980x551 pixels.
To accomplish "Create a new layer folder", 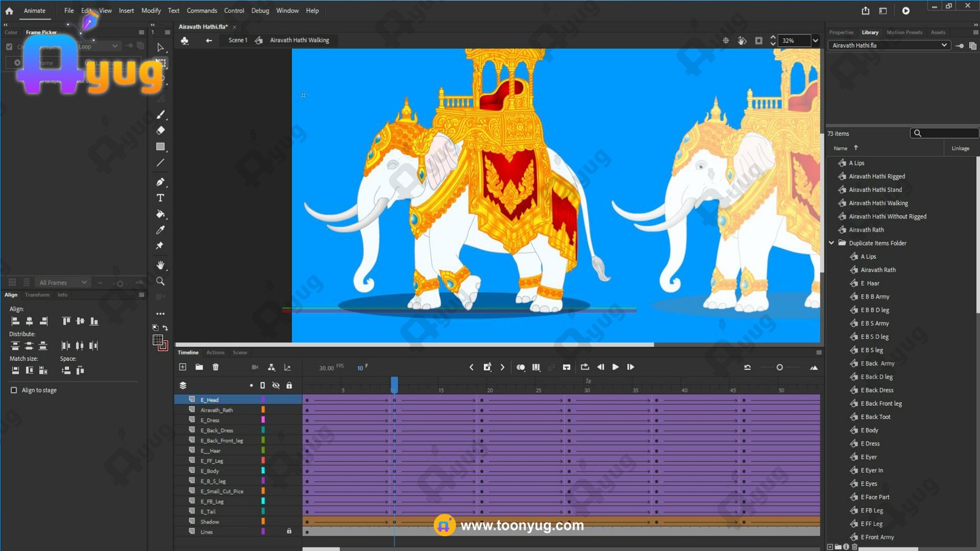I will [199, 367].
